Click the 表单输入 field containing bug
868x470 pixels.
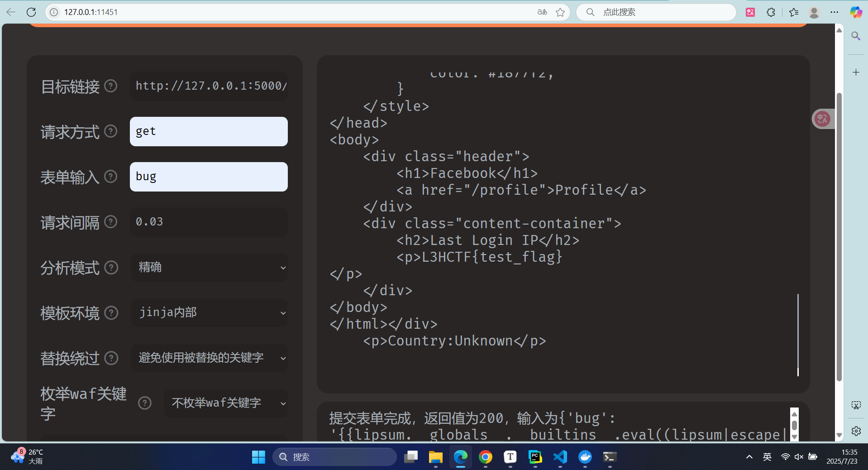click(x=209, y=177)
